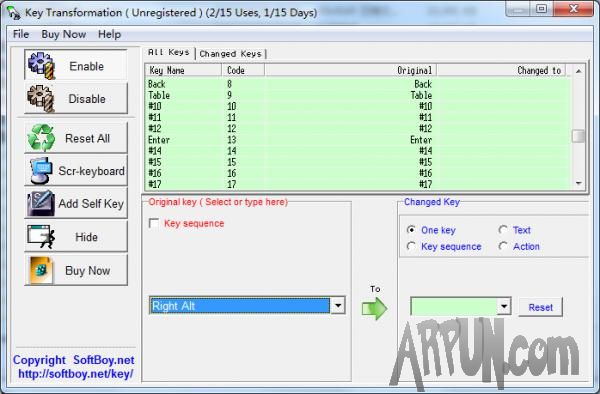This screenshot has height=394, width=600.
Task: Click the Enable gear icon
Action: 42,66
